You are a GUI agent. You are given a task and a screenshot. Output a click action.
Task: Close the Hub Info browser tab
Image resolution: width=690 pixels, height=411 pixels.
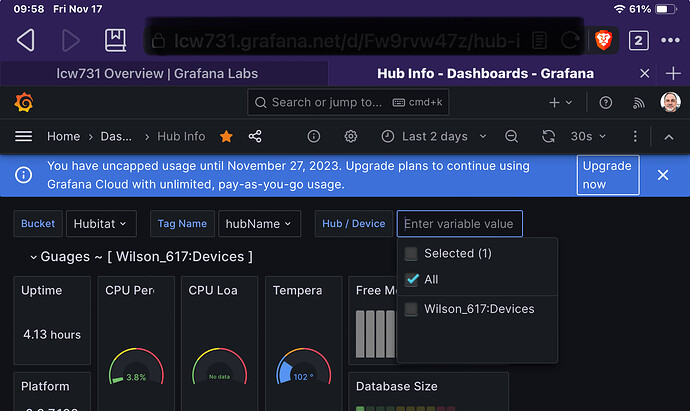(x=644, y=73)
